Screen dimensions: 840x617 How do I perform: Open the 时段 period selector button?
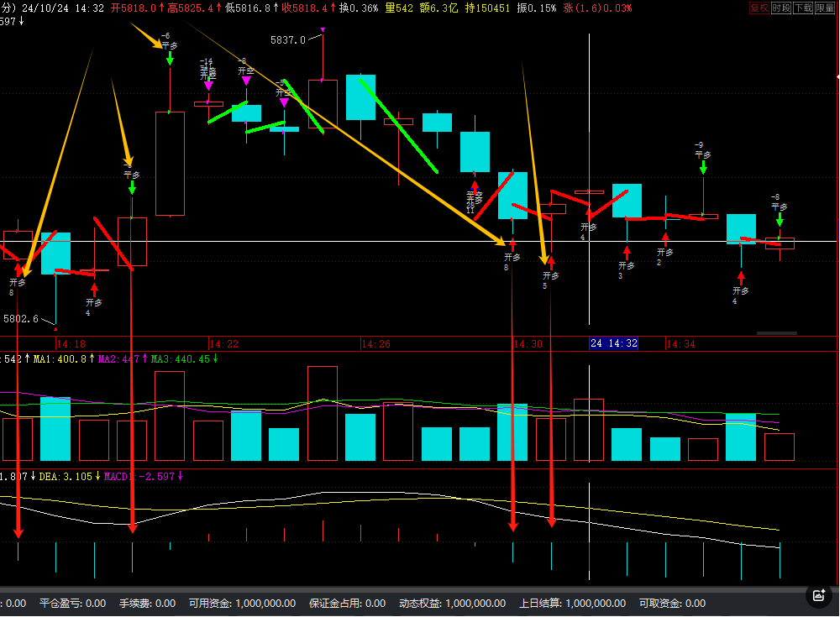point(781,8)
